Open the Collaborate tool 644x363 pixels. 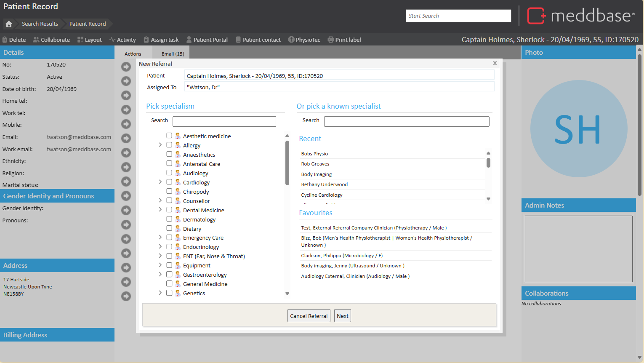(51, 40)
